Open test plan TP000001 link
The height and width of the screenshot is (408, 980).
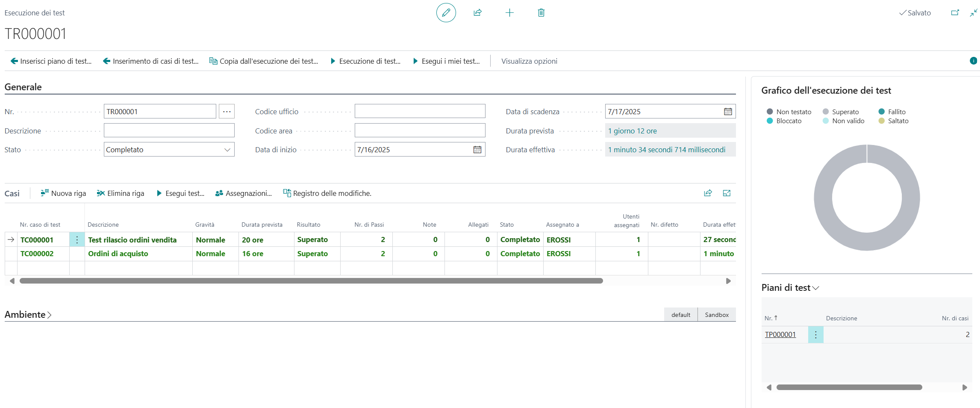pyautogui.click(x=780, y=334)
